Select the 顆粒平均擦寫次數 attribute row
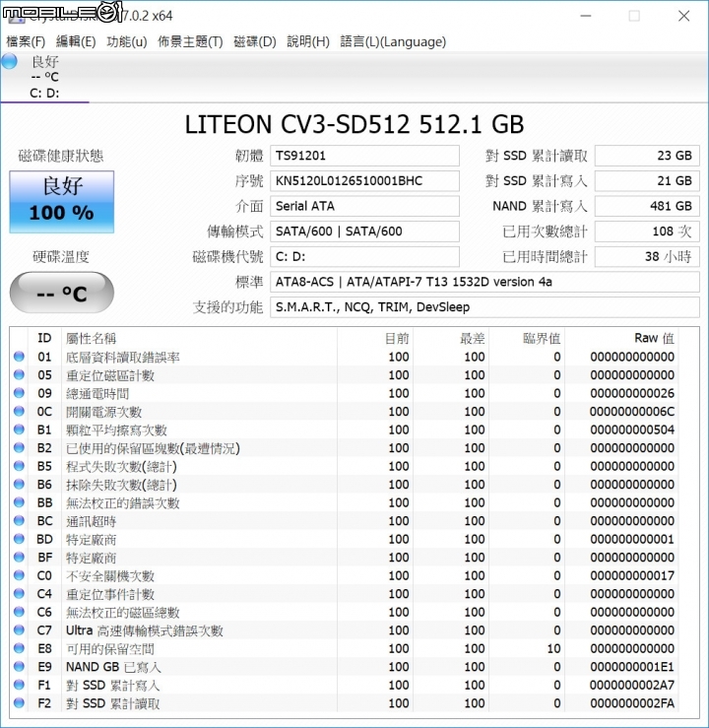709x728 pixels. [x=344, y=430]
